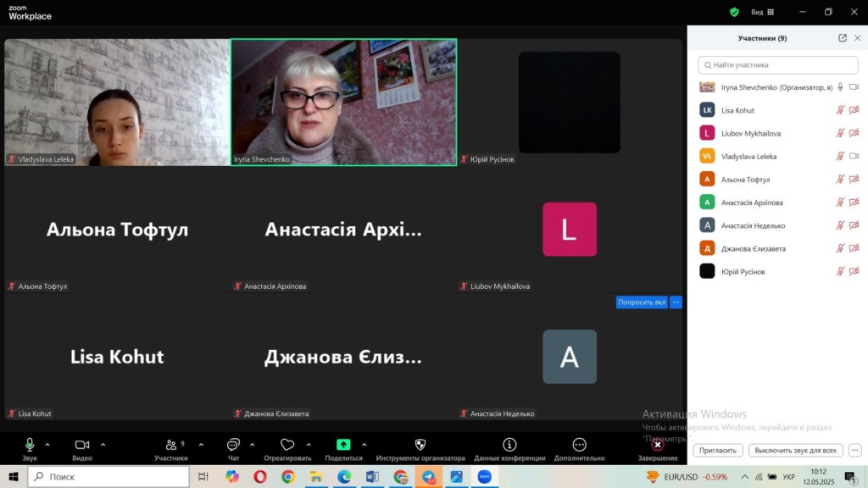Select Джанова Єлизавета's orange Д avatar
868x488 pixels.
(x=707, y=248)
